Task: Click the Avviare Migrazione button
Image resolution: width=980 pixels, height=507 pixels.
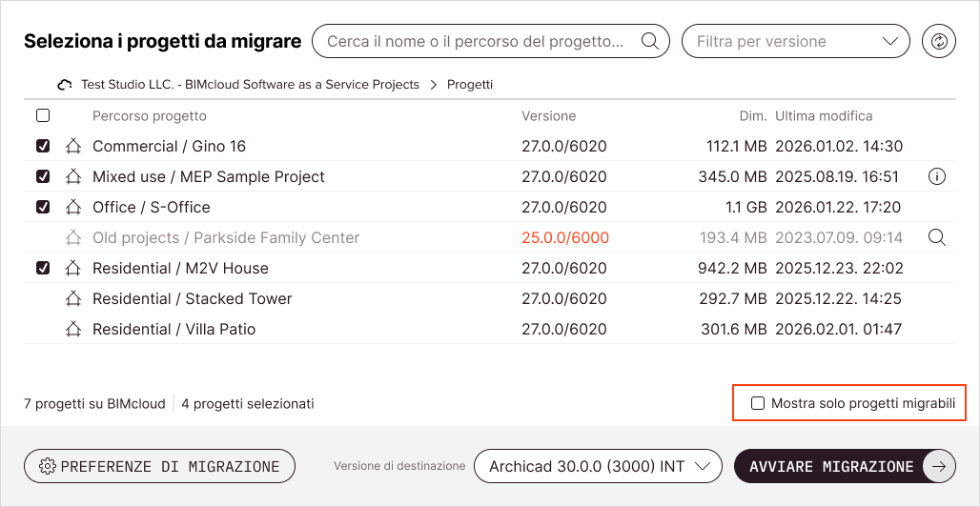Action: [x=845, y=466]
